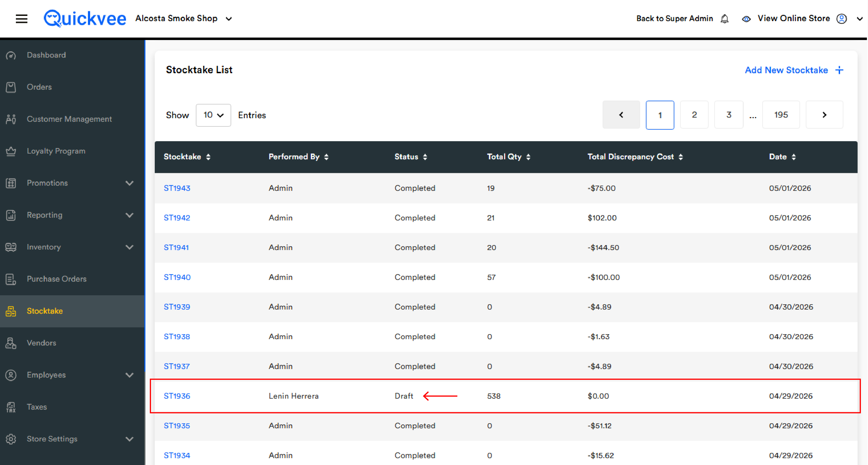Expand the Employees submenu chevron
Image resolution: width=868 pixels, height=465 pixels.
129,375
